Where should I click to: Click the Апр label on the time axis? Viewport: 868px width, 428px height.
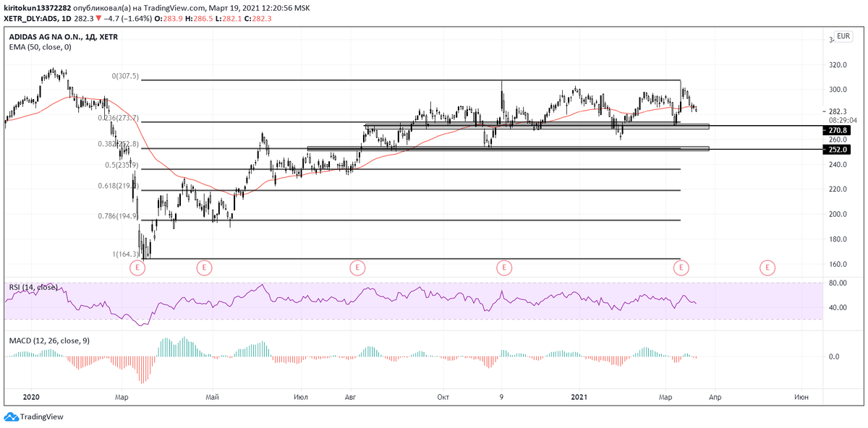714,396
